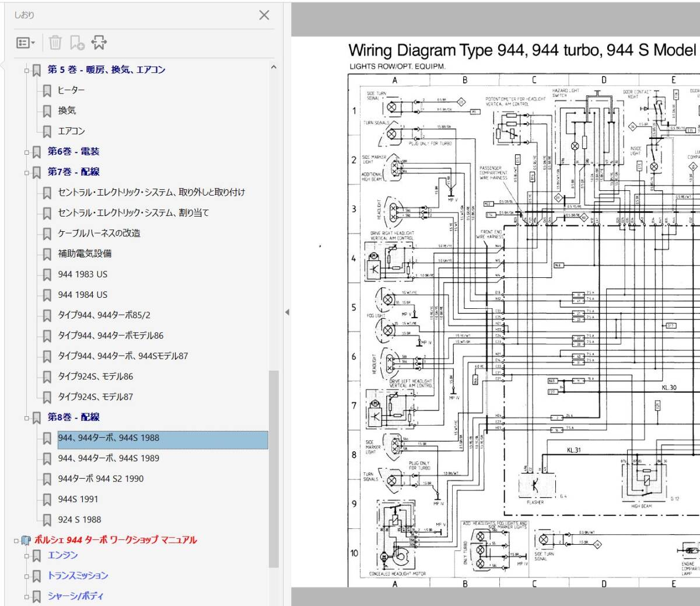Screen dimensions: 700x606
Task: Expand the 第6巻 - 電装 branch
Action: click(27, 152)
